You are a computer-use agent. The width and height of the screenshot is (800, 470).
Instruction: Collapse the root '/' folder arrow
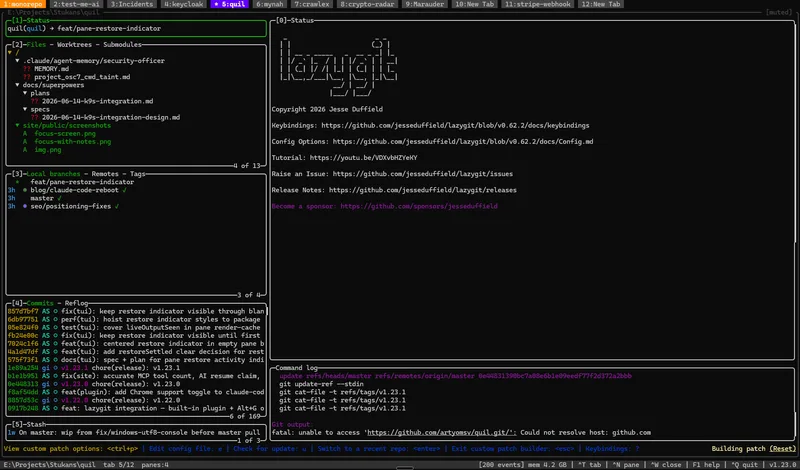[10, 53]
